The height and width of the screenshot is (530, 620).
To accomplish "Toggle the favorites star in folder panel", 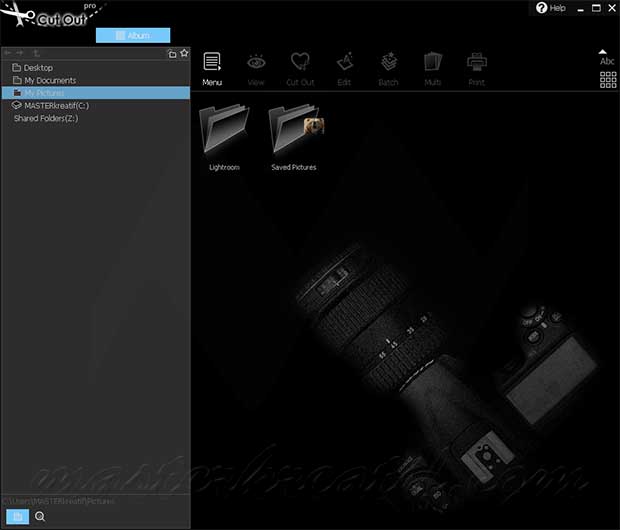I will click(x=184, y=53).
